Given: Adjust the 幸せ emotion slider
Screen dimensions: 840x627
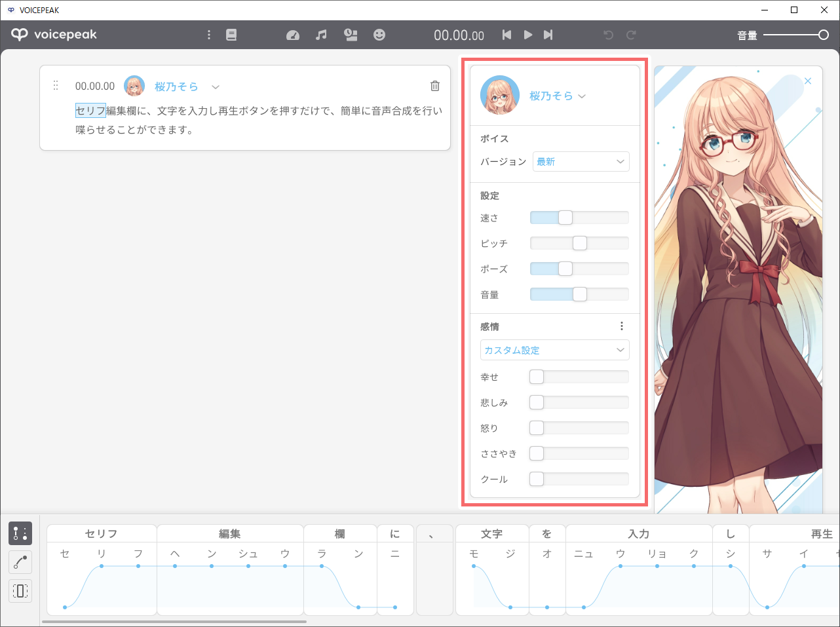Looking at the screenshot, I should tap(579, 377).
